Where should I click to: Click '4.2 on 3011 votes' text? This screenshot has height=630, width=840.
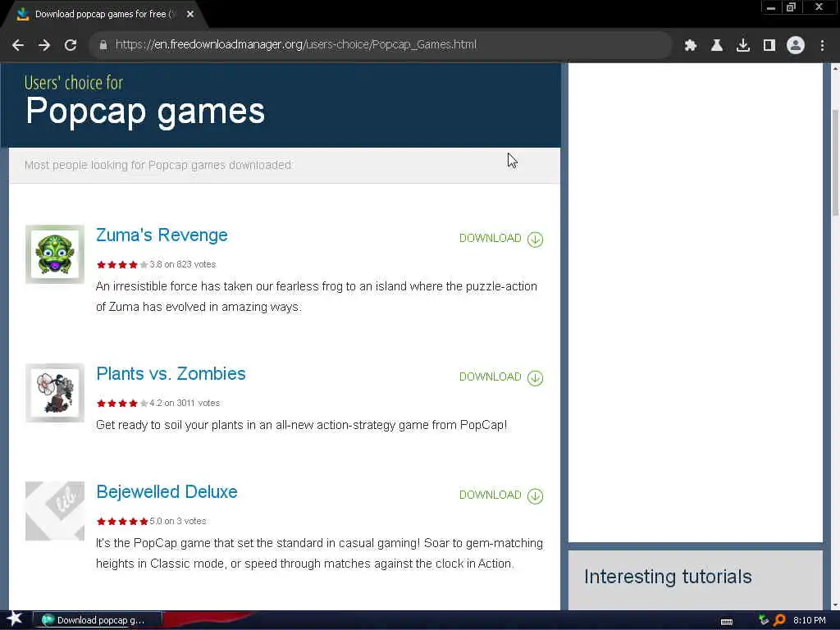[x=185, y=404]
